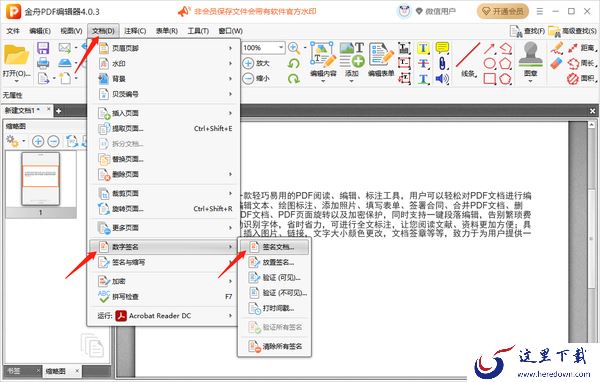Select the 线条 line drawing tool
Viewport: 600px width, 382px height.
coord(468,59)
